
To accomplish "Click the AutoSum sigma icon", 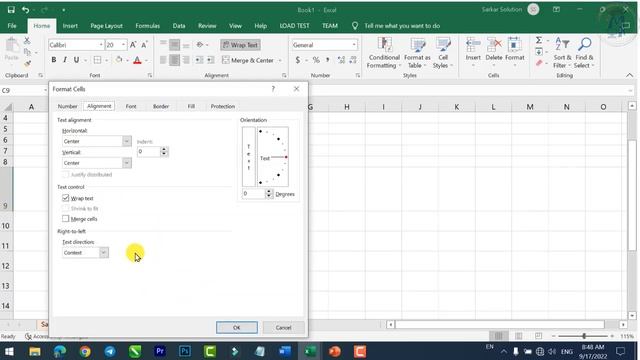I will [539, 40].
